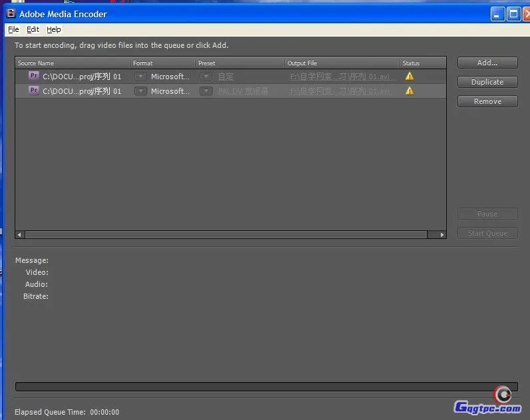Click the queue's horizontal scrollbar track

[x=226, y=234]
